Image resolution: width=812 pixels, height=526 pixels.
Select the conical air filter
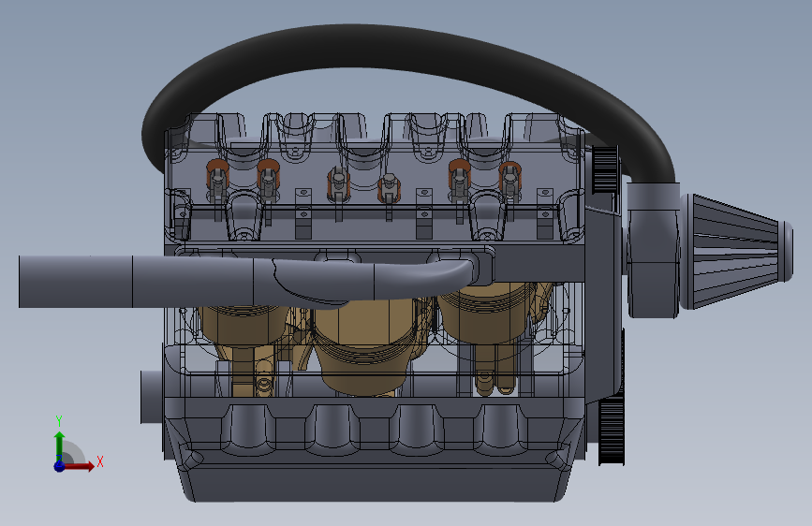point(735,251)
